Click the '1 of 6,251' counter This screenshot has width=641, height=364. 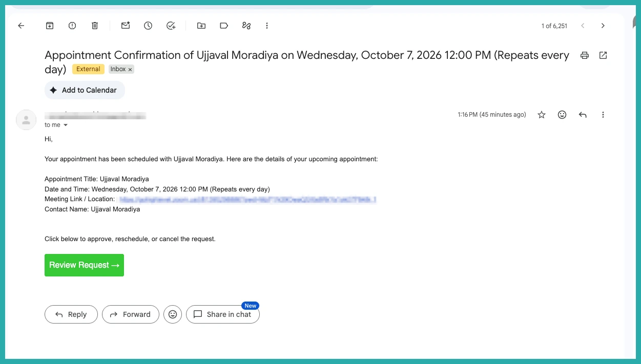click(x=554, y=26)
